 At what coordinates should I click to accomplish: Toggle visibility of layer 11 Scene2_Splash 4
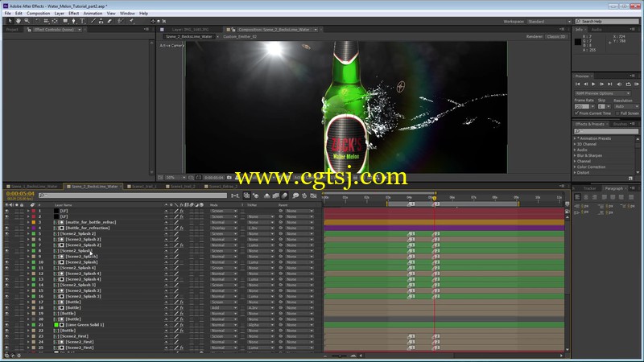point(6,268)
